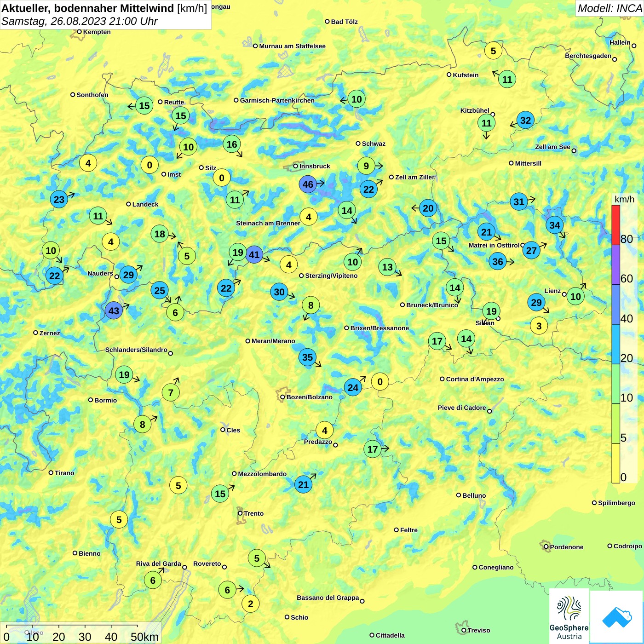Select the yellow legend segment above 0
The height and width of the screenshot is (644, 644).
pos(616,463)
